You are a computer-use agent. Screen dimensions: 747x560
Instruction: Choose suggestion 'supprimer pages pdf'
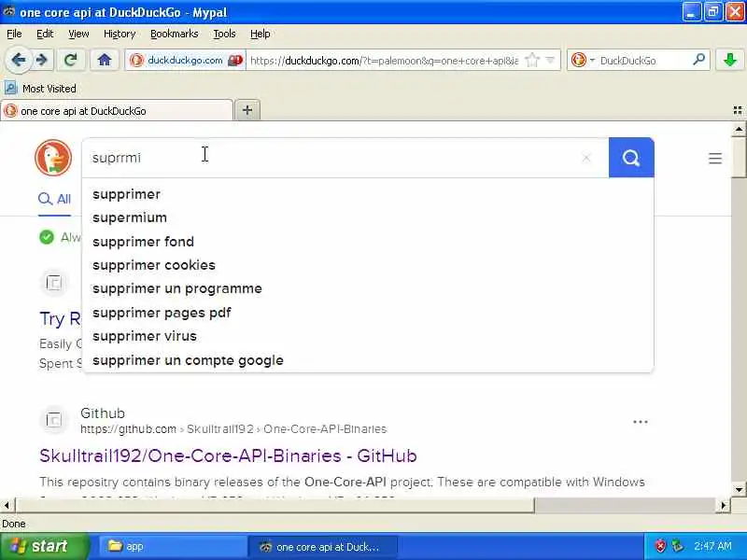(x=368, y=313)
